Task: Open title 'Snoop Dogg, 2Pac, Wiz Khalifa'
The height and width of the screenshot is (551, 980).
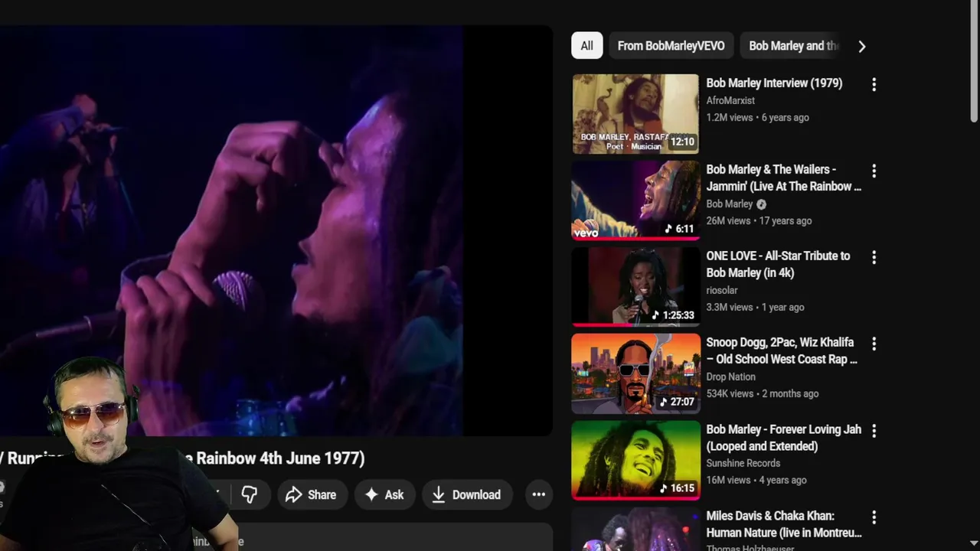Action: point(782,350)
